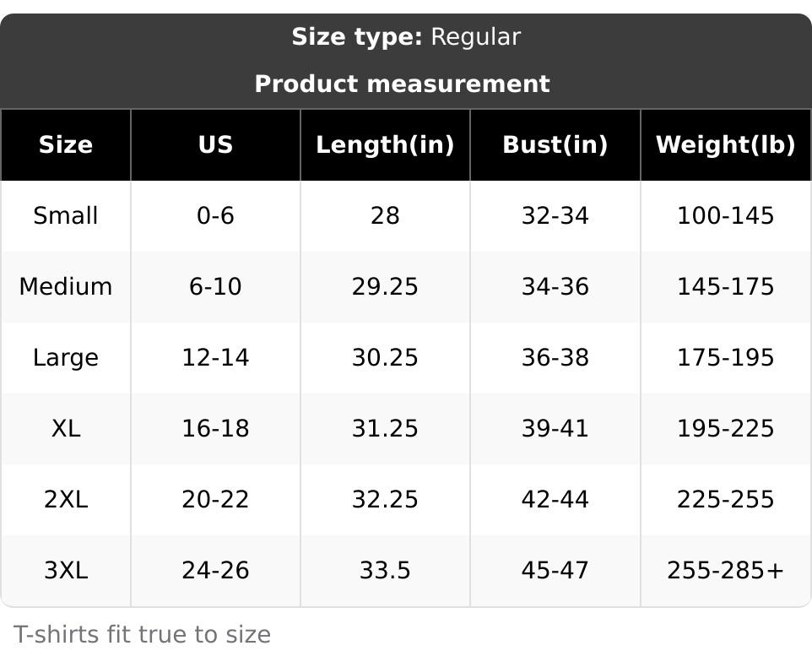Click the 0-6 US size cell
The height and width of the screenshot is (662, 812).
(215, 216)
